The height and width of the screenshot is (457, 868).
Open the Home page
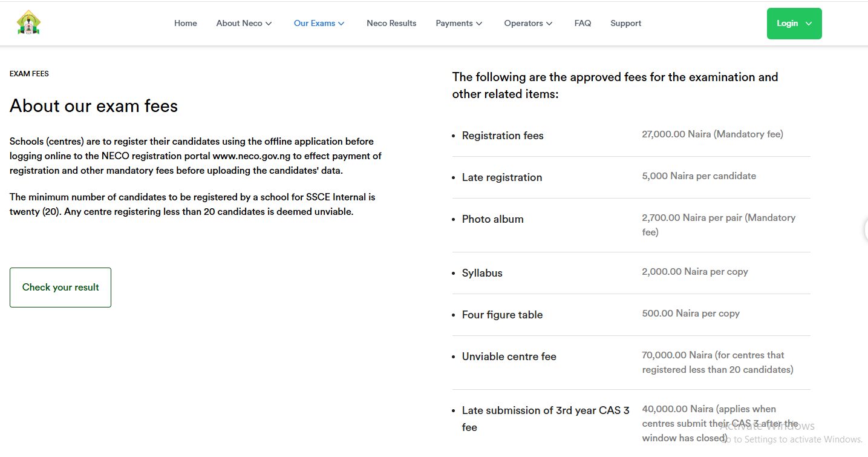(x=185, y=23)
